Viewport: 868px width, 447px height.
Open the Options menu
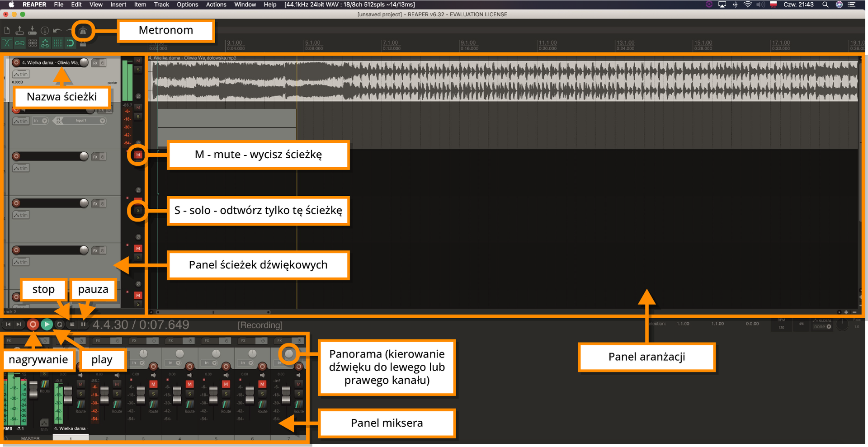click(x=187, y=5)
